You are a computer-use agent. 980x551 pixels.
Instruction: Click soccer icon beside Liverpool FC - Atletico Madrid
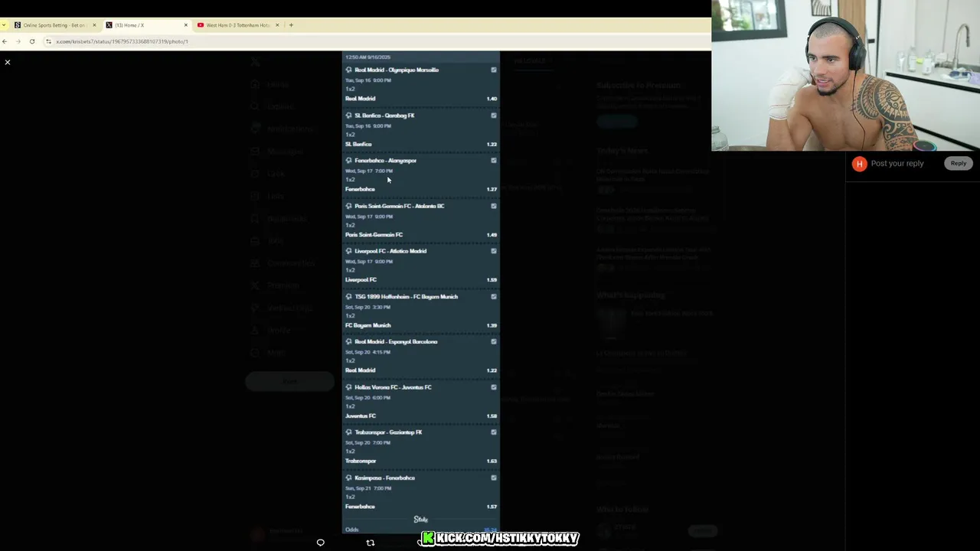pos(349,251)
